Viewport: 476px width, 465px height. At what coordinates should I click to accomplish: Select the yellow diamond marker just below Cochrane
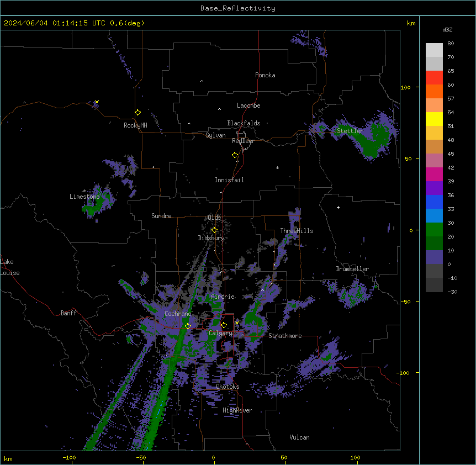(188, 326)
